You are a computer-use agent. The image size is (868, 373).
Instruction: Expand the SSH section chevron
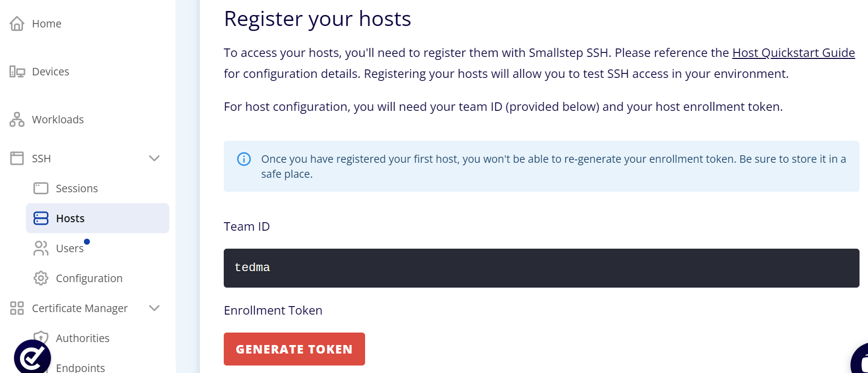point(154,158)
